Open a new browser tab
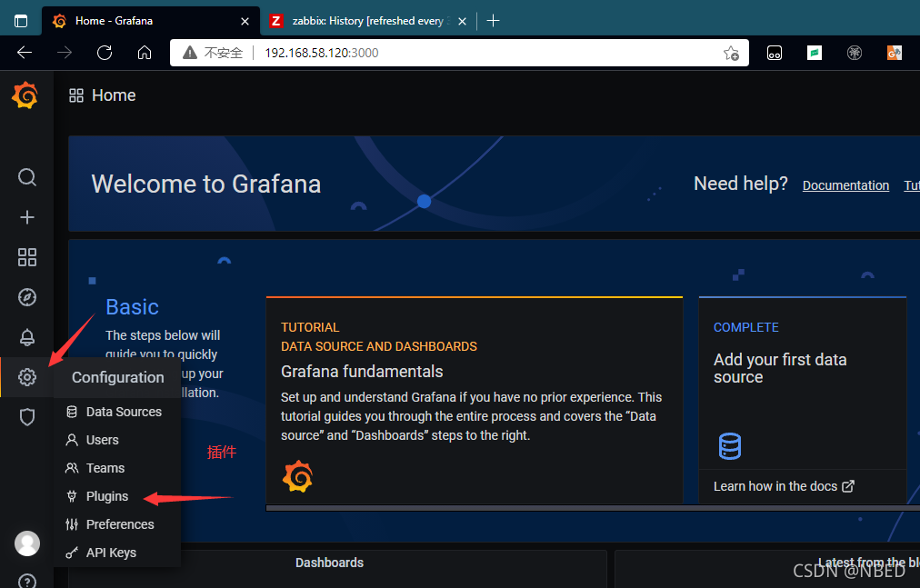 pyautogui.click(x=494, y=21)
